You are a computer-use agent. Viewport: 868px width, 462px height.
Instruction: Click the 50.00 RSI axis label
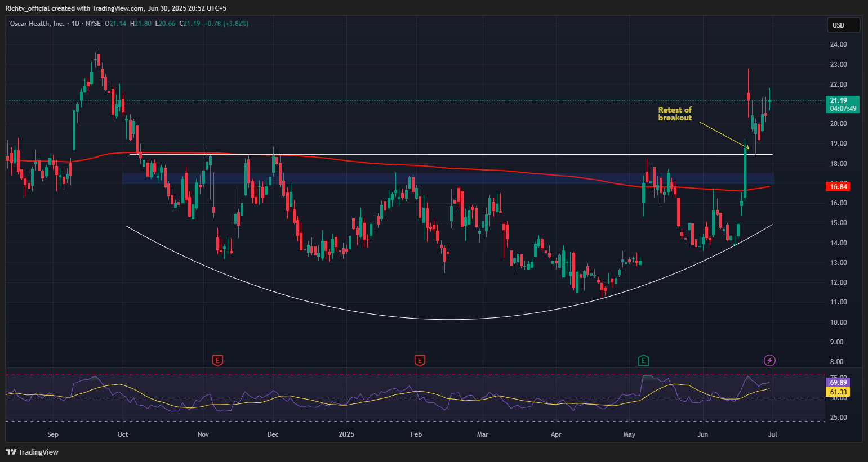click(838, 398)
